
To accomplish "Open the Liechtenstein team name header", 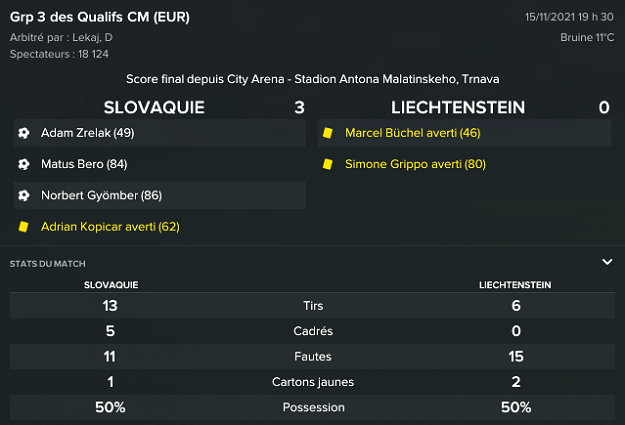I will [459, 107].
